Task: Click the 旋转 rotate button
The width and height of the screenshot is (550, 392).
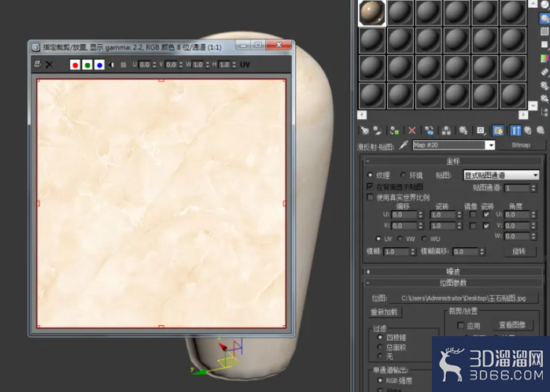Action: pyautogui.click(x=519, y=251)
